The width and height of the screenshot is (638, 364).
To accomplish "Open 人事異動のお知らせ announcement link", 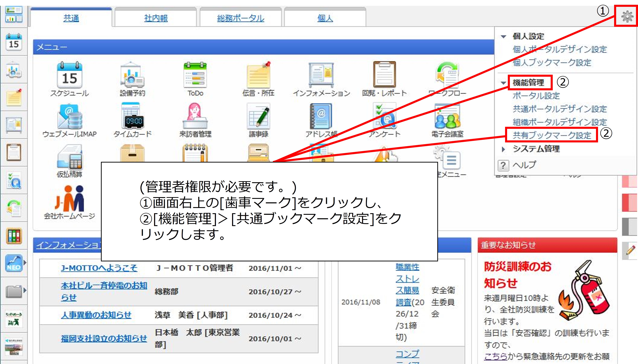I will click(96, 315).
